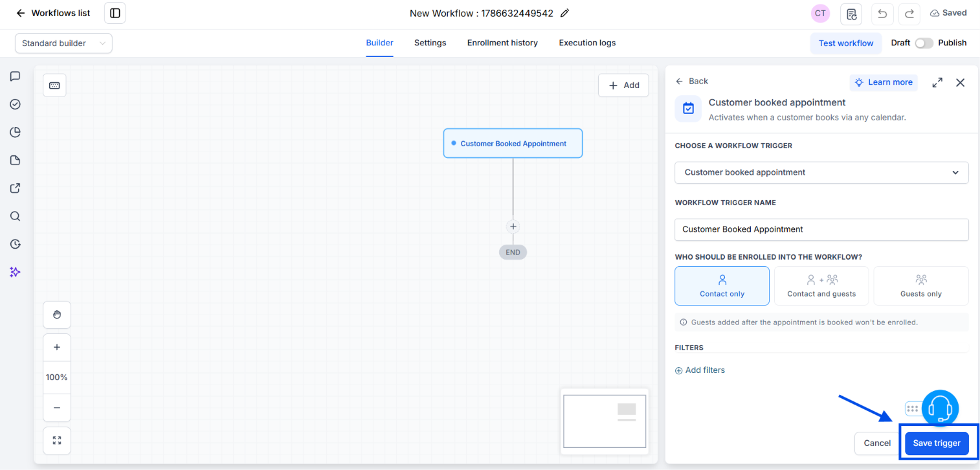Open the Execution logs tab
The height and width of the screenshot is (470, 980).
587,43
